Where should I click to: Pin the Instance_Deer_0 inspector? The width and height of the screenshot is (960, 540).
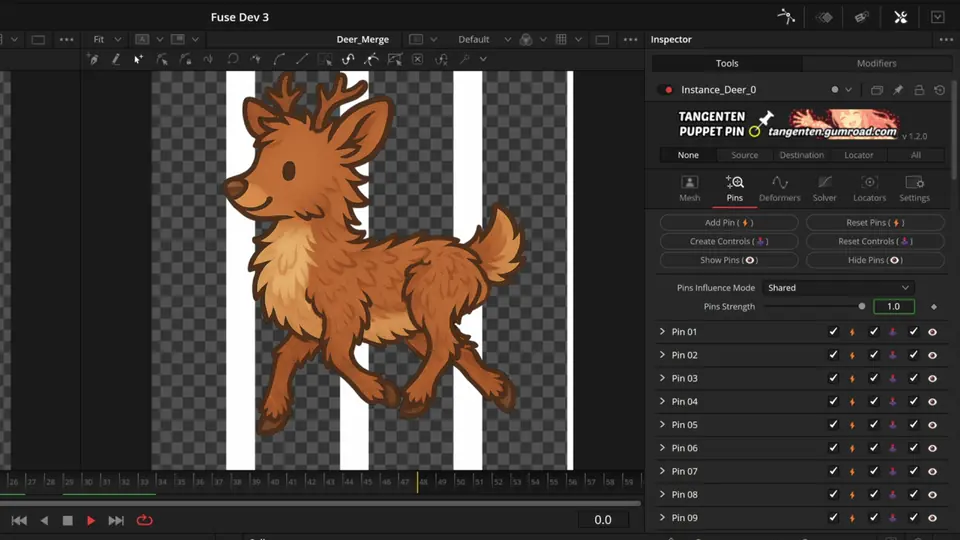[x=898, y=90]
